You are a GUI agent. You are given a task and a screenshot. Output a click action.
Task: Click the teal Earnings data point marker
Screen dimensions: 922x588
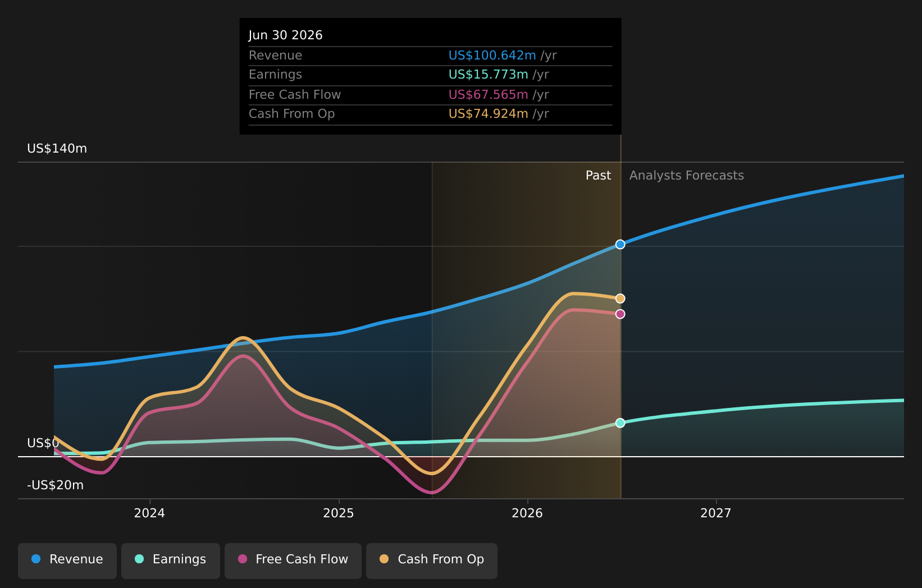620,422
